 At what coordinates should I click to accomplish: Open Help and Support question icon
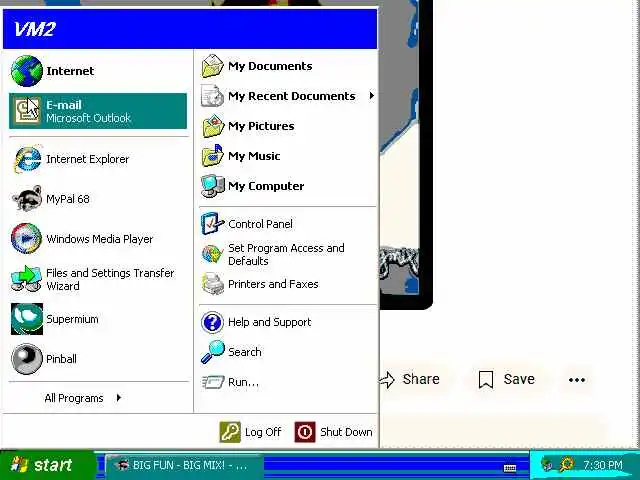tap(212, 322)
